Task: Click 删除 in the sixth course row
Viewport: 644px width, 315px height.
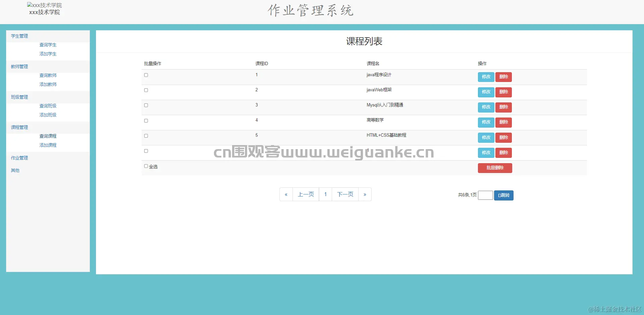Action: pos(503,153)
